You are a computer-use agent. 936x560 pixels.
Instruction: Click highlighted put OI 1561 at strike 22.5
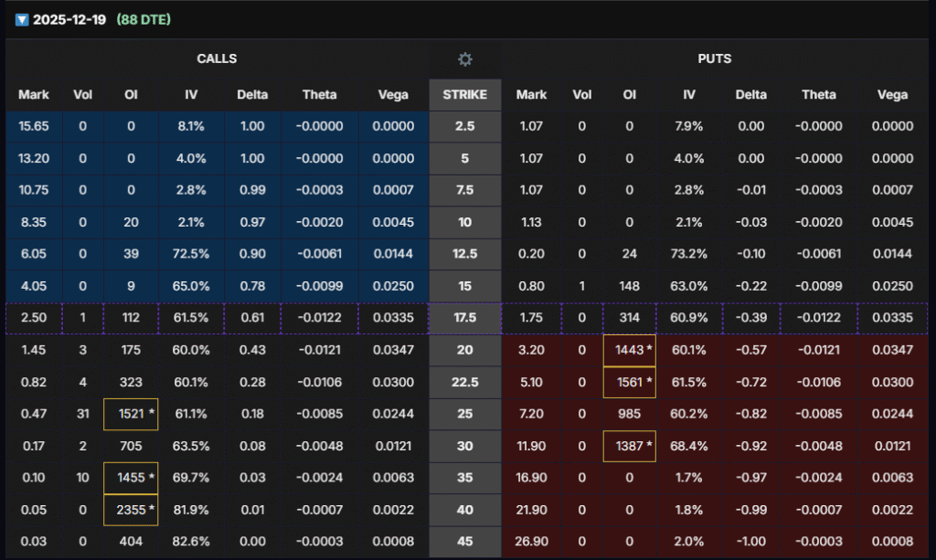(629, 383)
